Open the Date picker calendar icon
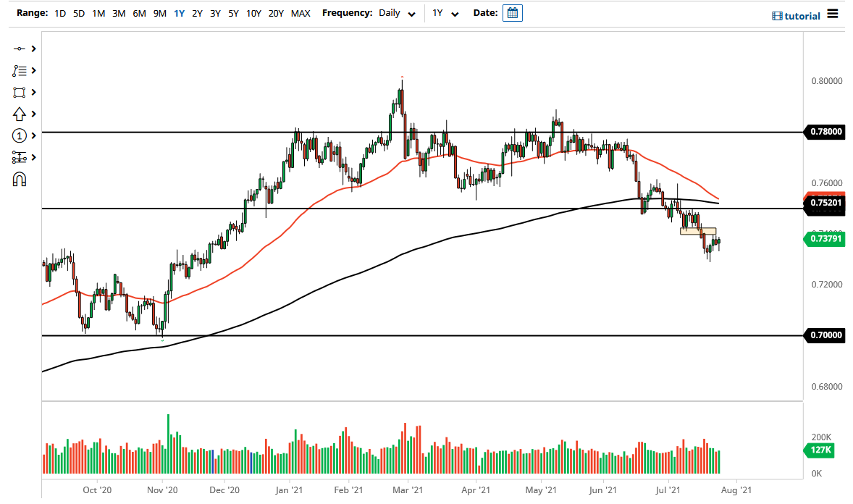 tap(512, 12)
